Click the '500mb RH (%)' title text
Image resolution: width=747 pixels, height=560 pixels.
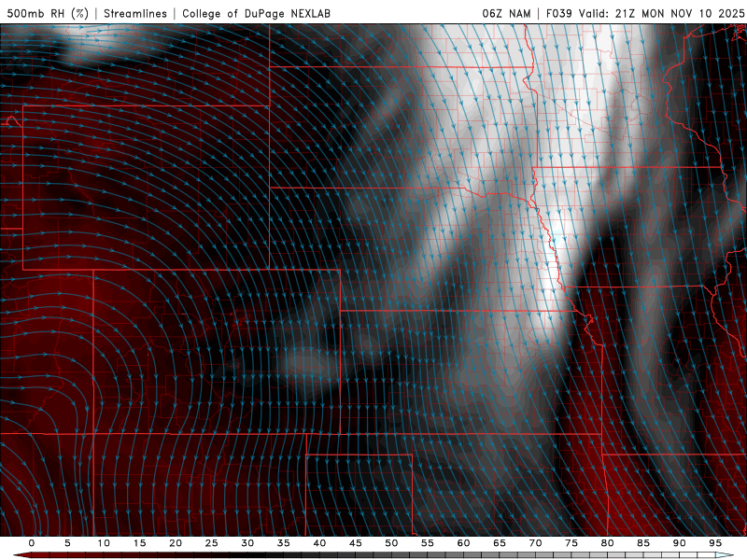[x=48, y=13]
